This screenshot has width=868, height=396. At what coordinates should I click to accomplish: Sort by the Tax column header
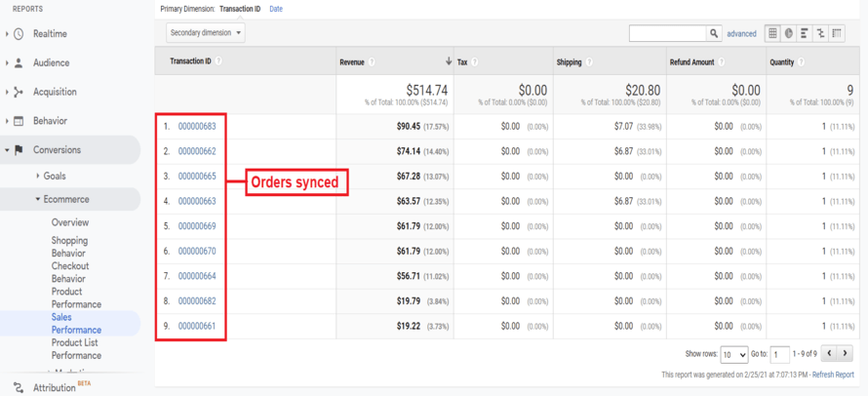(x=462, y=62)
